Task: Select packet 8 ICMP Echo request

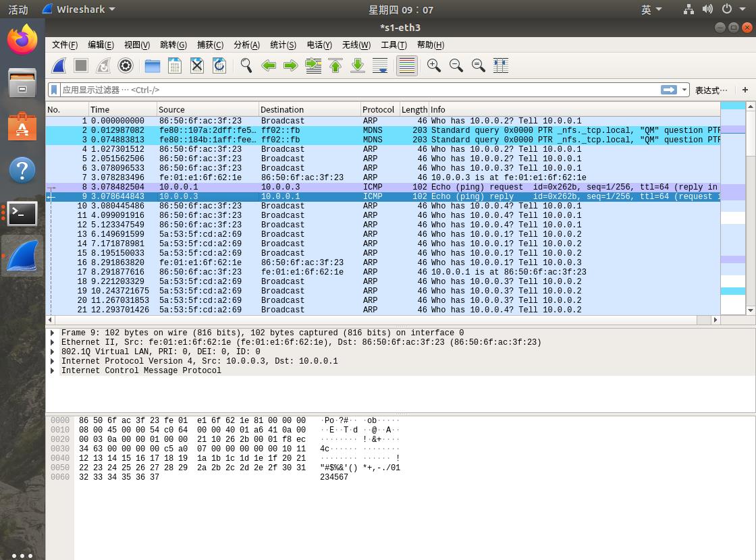Action: tap(383, 187)
